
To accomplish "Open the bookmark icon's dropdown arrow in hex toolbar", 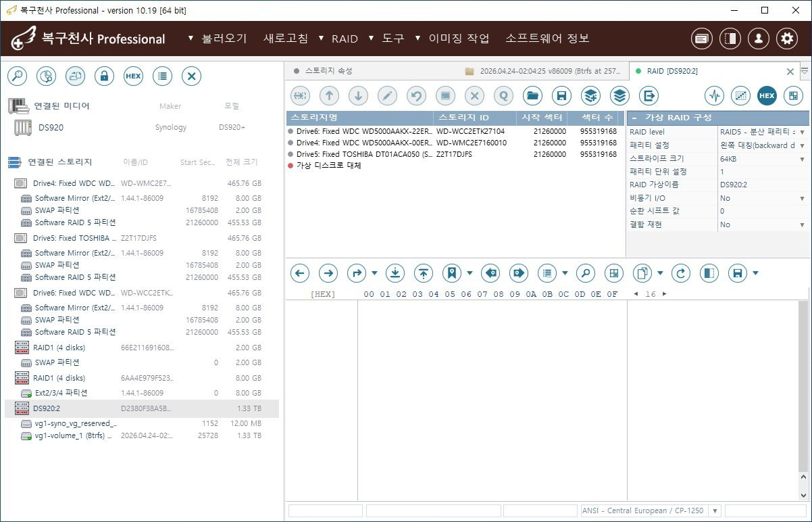I will point(470,273).
